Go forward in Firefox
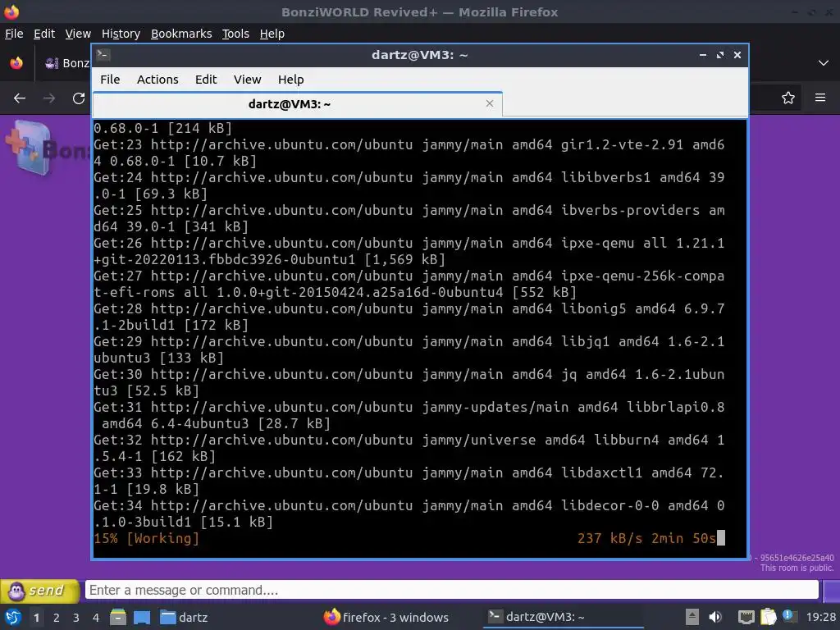The height and width of the screenshot is (630, 840). 49,98
